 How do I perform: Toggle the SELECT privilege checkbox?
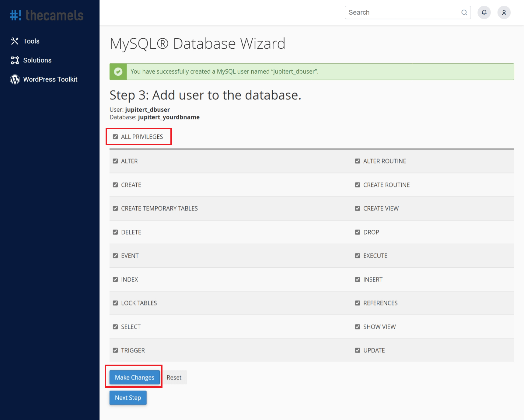tap(115, 327)
